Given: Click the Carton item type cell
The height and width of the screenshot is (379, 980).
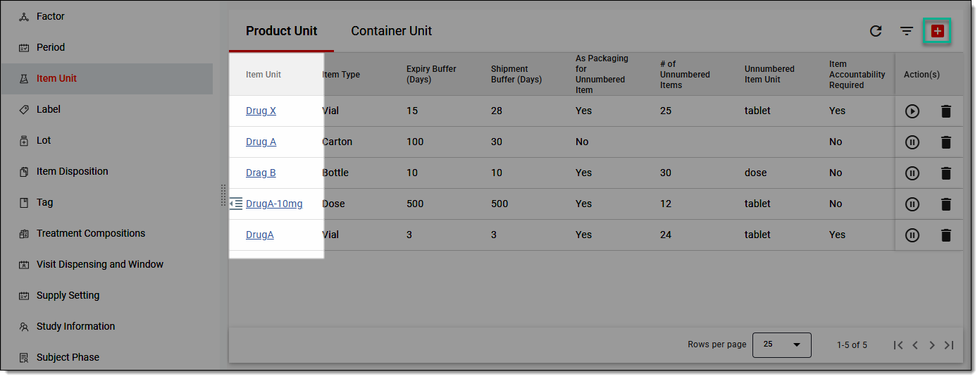Looking at the screenshot, I should point(338,142).
